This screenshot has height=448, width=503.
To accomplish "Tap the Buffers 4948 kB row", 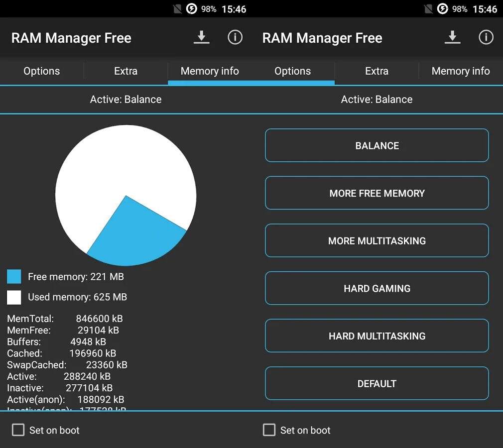I will click(56, 342).
